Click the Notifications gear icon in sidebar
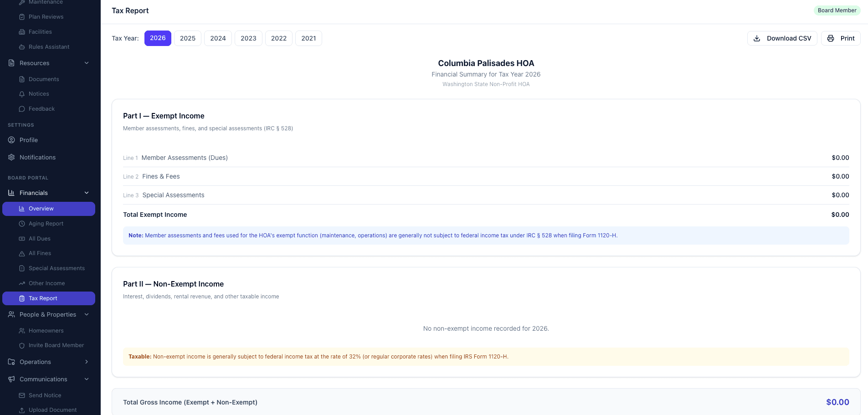This screenshot has height=415, width=868. coord(11,157)
